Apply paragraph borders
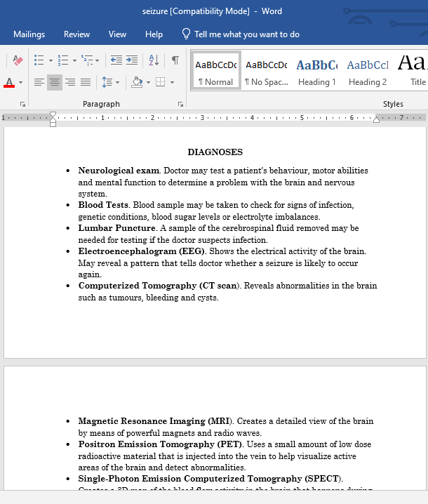 (x=161, y=82)
